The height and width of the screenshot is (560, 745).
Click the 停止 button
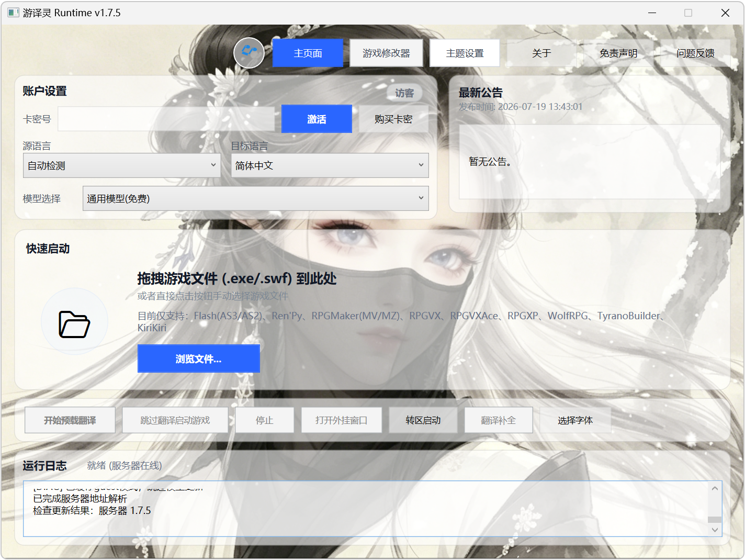(x=265, y=420)
